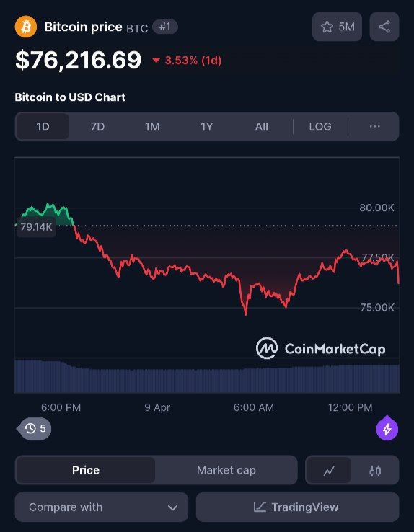Expand the Compare with dropdown
Viewport: 414px width, 532px height.
102,507
